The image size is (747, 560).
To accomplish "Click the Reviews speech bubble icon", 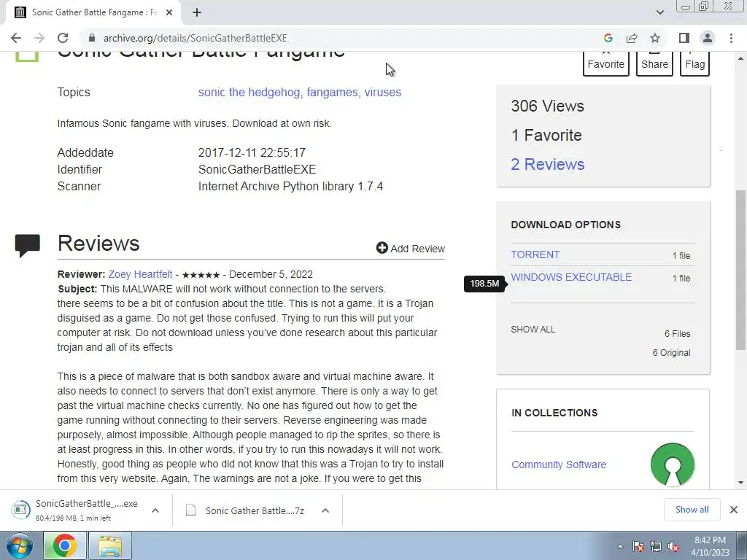I will pyautogui.click(x=27, y=245).
